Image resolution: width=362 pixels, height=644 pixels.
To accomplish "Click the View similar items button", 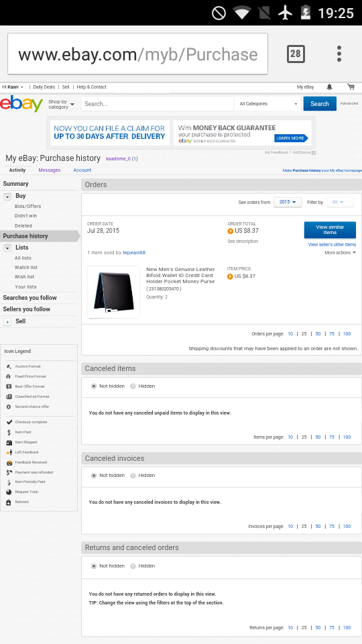I will pos(330,230).
